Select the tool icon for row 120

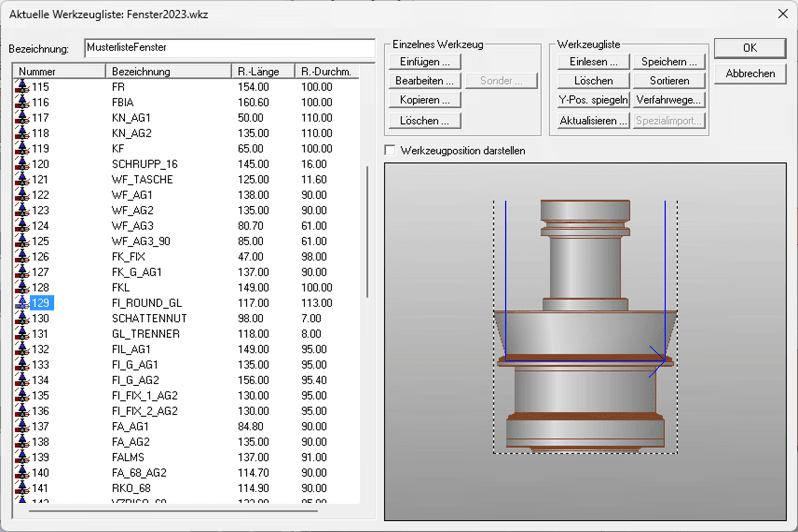22,164
